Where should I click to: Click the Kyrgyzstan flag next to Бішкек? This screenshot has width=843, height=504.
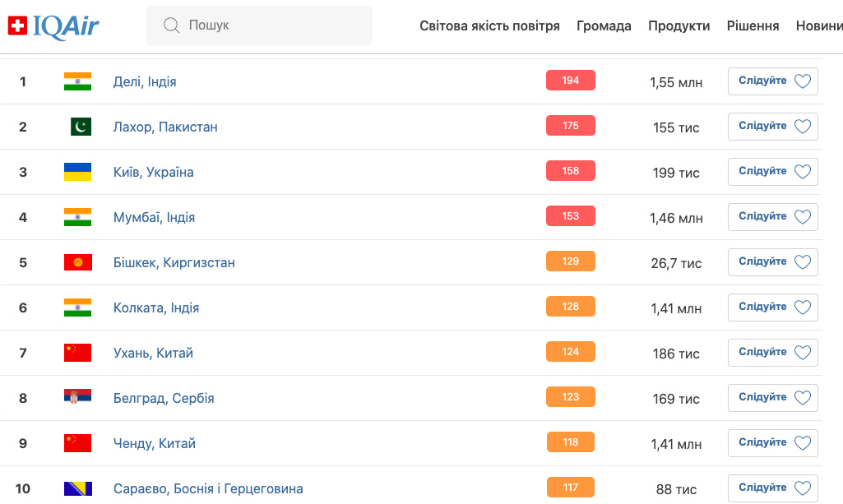point(78,262)
